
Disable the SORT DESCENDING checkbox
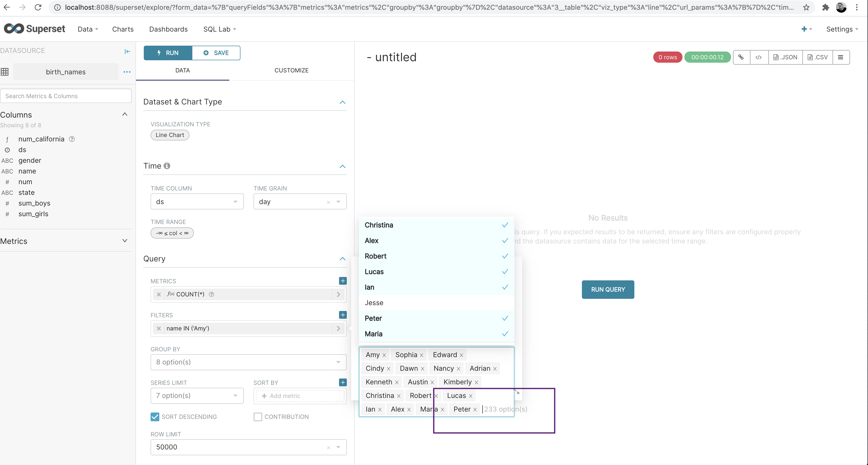[155, 416]
